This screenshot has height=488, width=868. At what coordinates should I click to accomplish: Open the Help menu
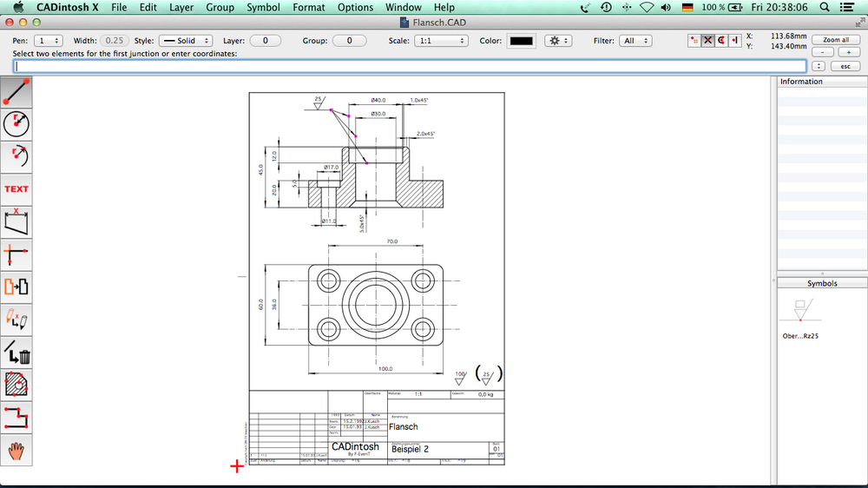[x=444, y=7]
